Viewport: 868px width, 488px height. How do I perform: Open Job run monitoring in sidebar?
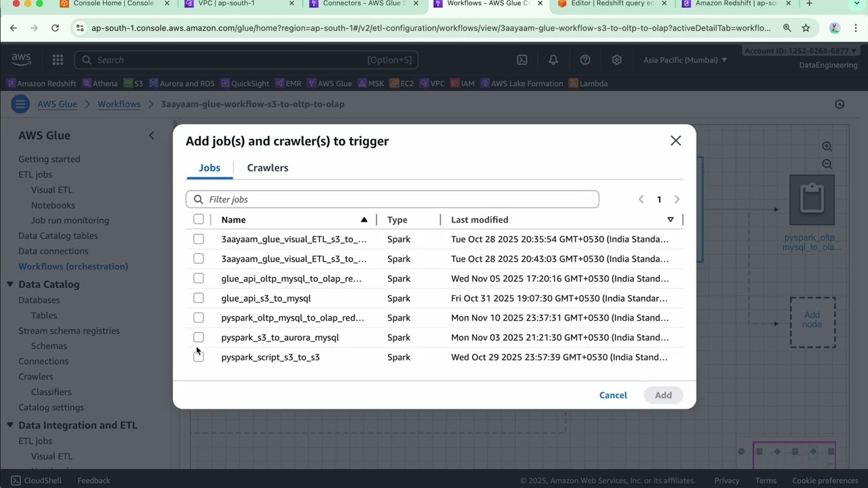[70, 220]
